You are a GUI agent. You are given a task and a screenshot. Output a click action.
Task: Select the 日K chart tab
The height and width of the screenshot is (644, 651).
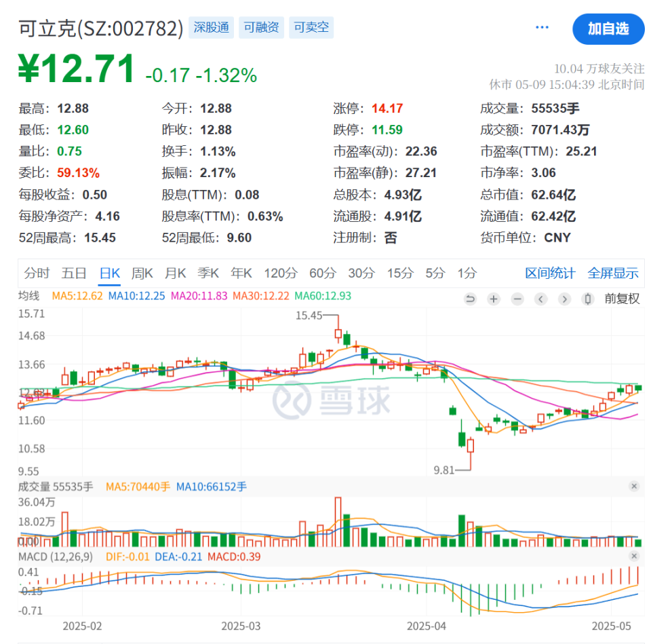coord(110,273)
